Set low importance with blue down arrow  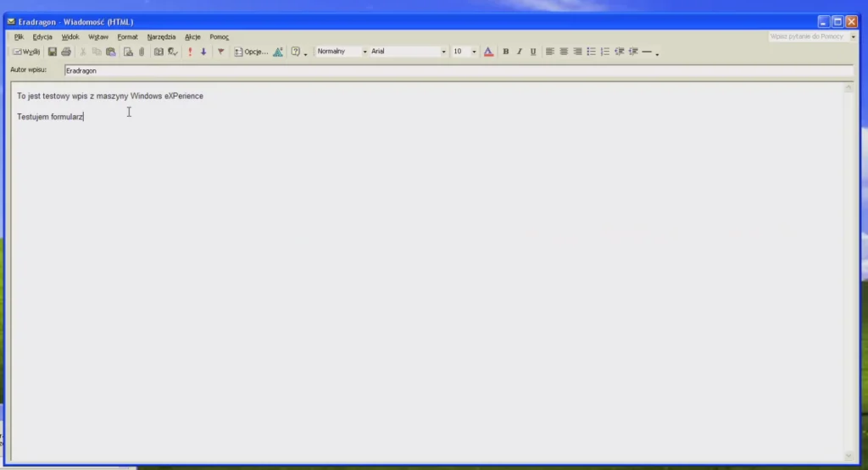(x=203, y=52)
